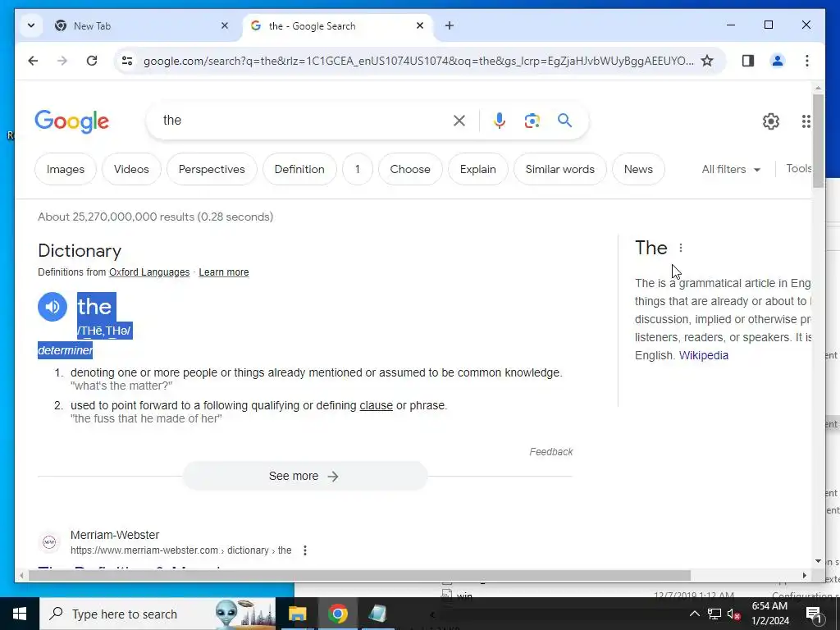Open taskbar clock showing 6:54 AM

pos(769,614)
